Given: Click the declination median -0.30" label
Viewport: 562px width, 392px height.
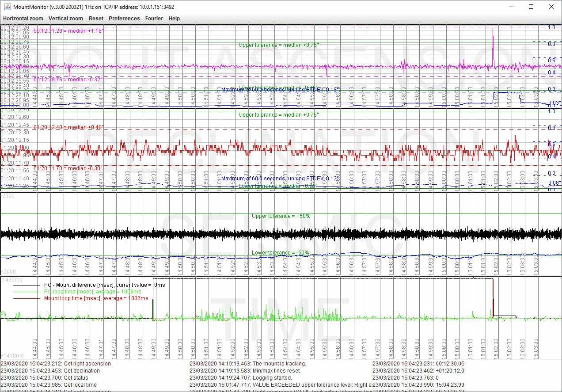Looking at the screenshot, I should [68, 168].
